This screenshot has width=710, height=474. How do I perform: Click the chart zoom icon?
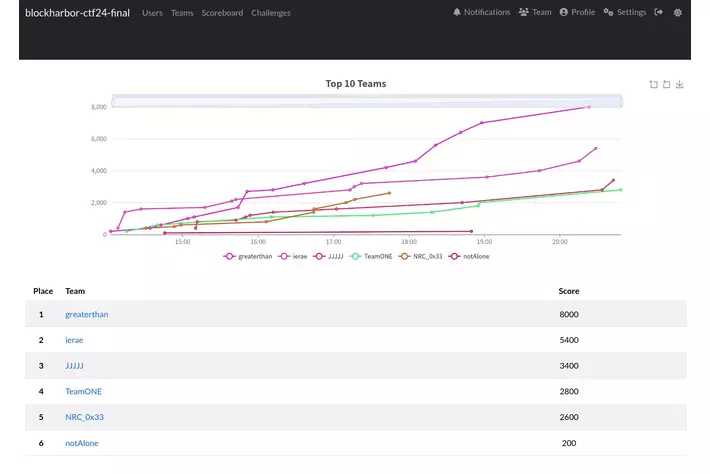coord(654,85)
